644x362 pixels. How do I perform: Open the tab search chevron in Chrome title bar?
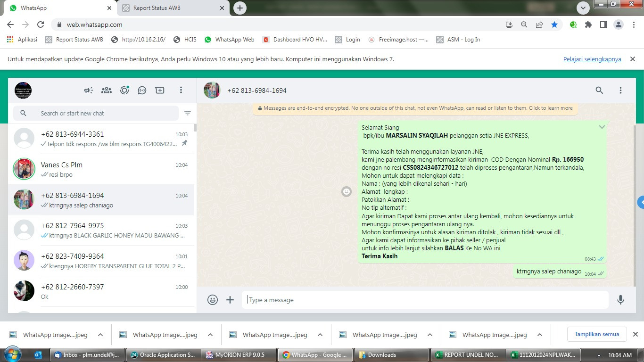pyautogui.click(x=583, y=8)
